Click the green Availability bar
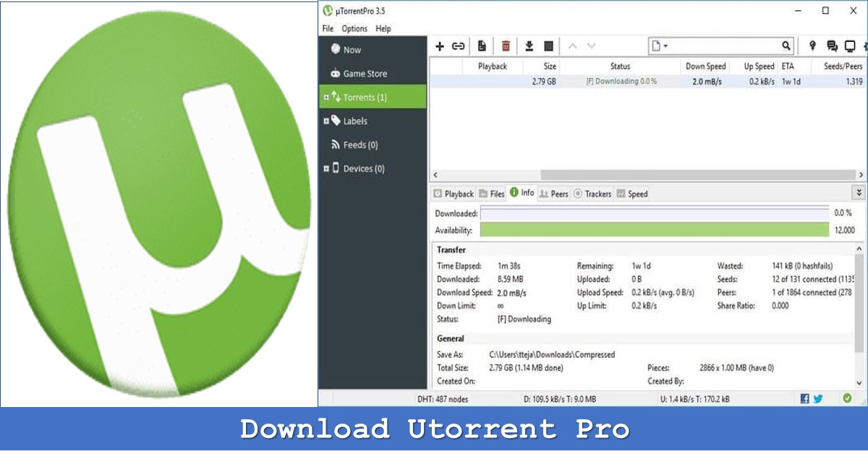 pos(655,230)
